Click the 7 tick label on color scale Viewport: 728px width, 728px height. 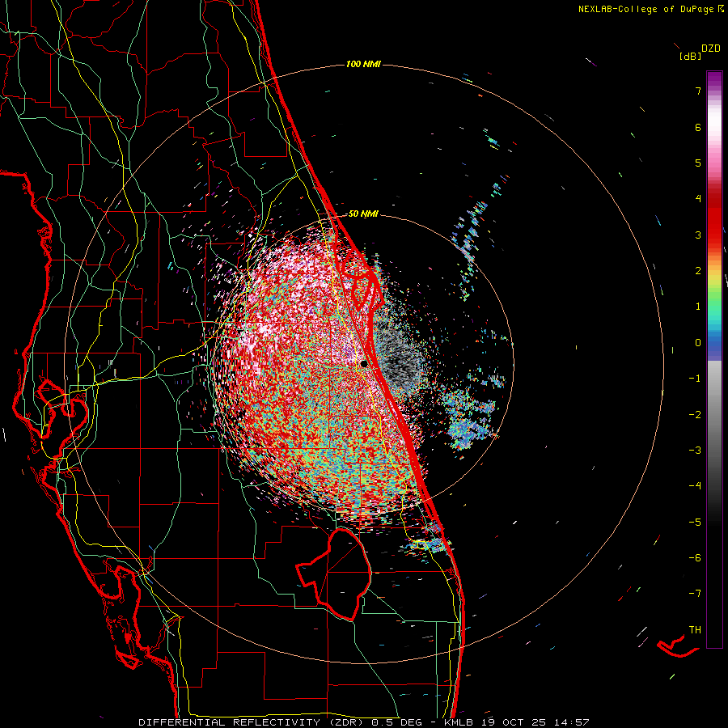[698, 91]
